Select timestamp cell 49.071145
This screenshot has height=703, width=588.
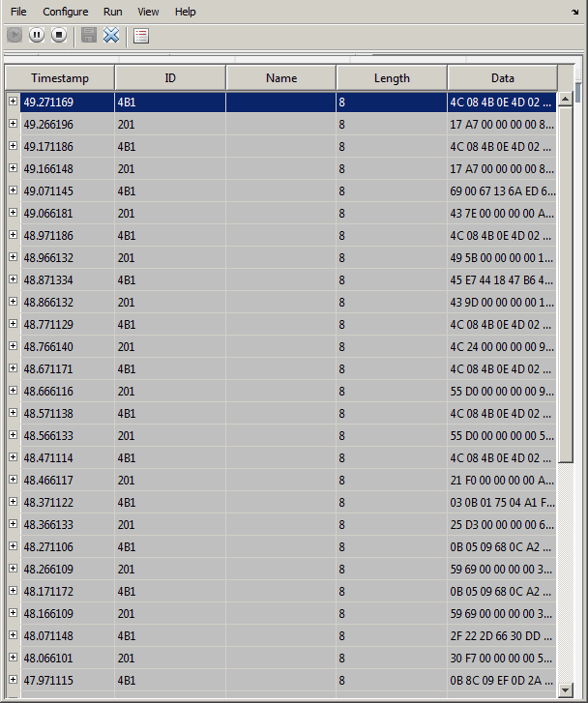[68, 191]
